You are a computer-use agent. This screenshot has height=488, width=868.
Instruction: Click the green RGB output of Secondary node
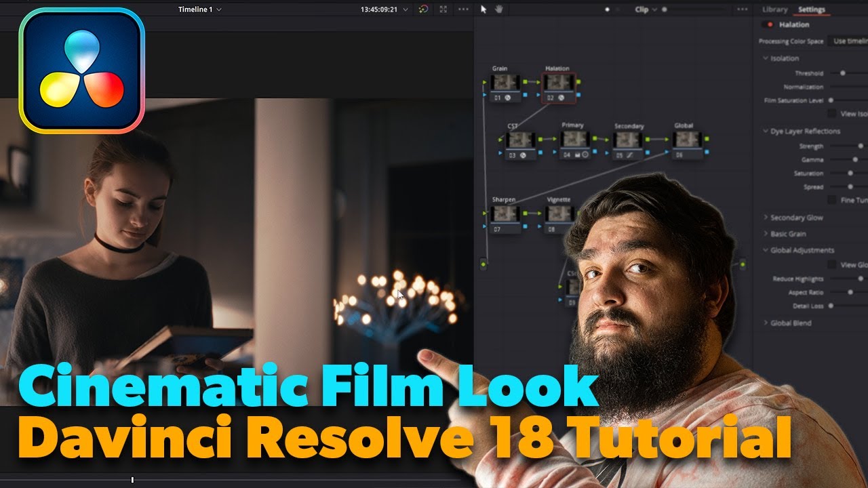point(647,139)
